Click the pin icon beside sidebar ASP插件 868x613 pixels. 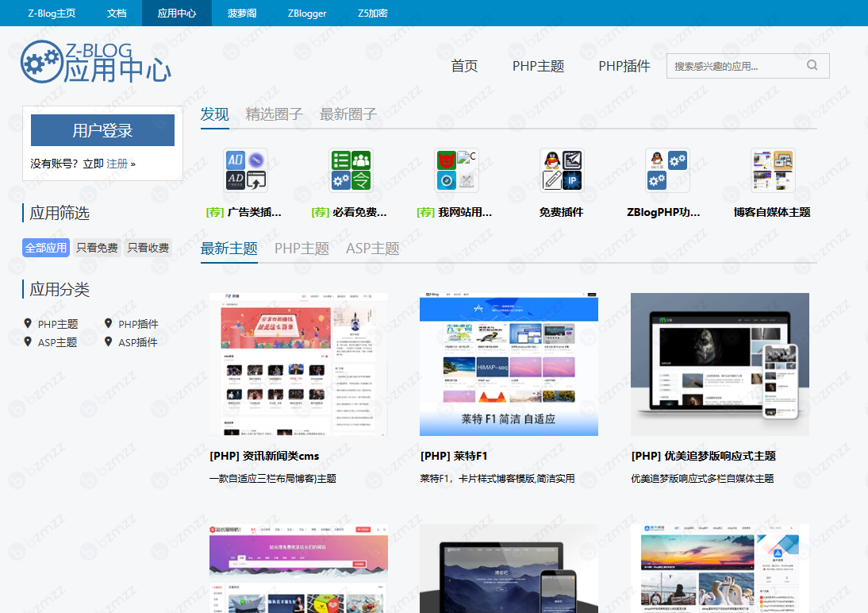tap(109, 341)
